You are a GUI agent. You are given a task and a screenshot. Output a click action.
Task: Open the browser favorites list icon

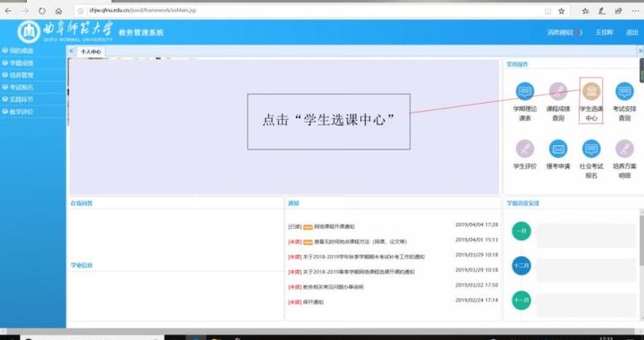coord(585,11)
